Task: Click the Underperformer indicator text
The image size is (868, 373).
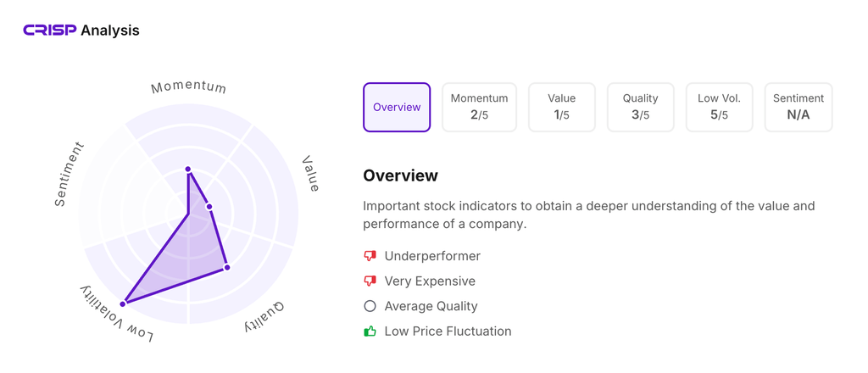Action: pos(432,256)
